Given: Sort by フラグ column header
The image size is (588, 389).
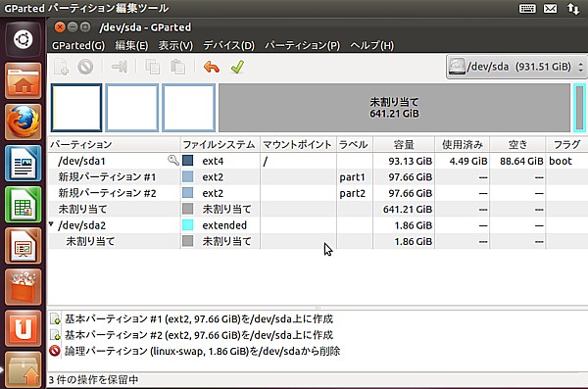Looking at the screenshot, I should (566, 144).
